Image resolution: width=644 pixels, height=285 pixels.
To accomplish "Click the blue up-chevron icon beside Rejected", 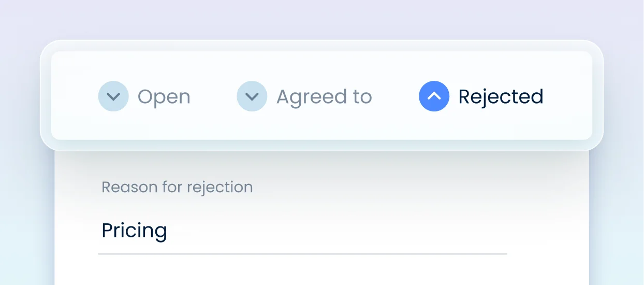I will [434, 96].
